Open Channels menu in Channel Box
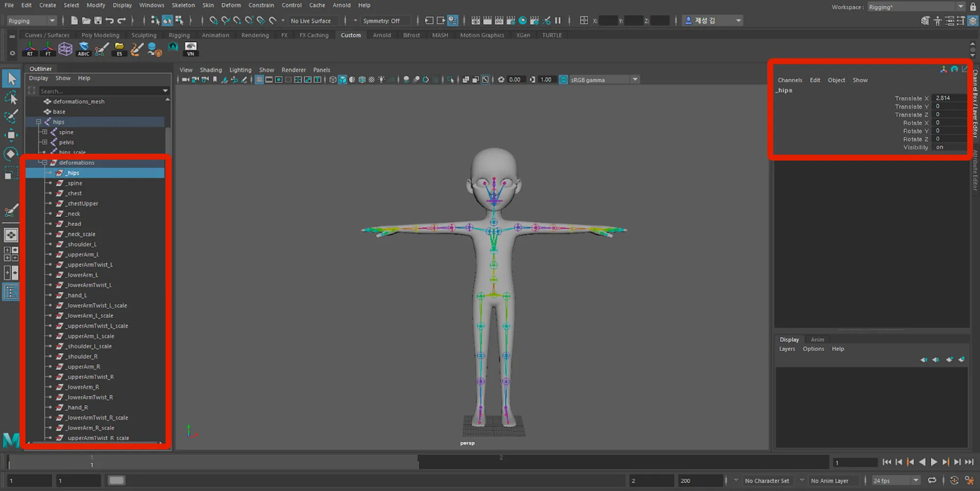Viewport: 980px width, 491px height. click(790, 80)
